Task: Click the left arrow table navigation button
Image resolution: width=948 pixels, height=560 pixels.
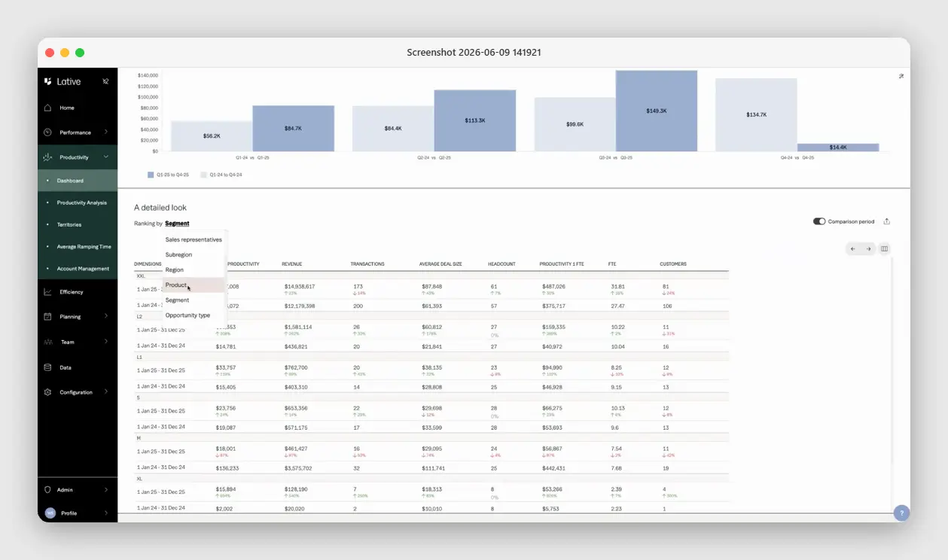Action: point(853,249)
